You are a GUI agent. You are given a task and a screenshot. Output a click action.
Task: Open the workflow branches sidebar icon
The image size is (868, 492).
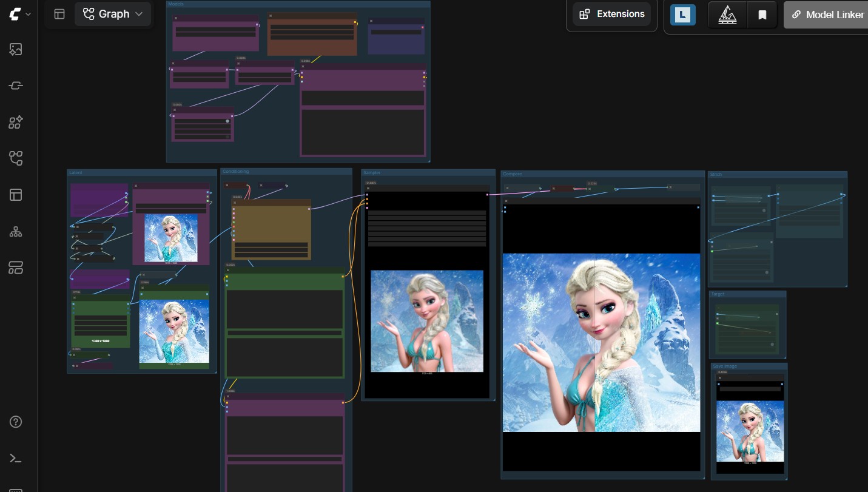click(x=16, y=159)
